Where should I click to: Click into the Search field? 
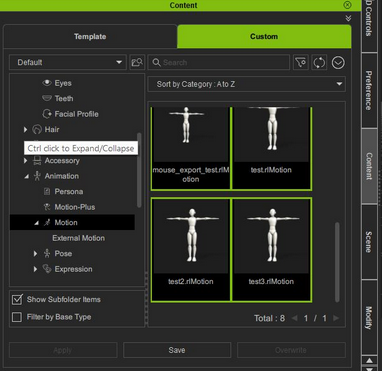[x=219, y=62]
